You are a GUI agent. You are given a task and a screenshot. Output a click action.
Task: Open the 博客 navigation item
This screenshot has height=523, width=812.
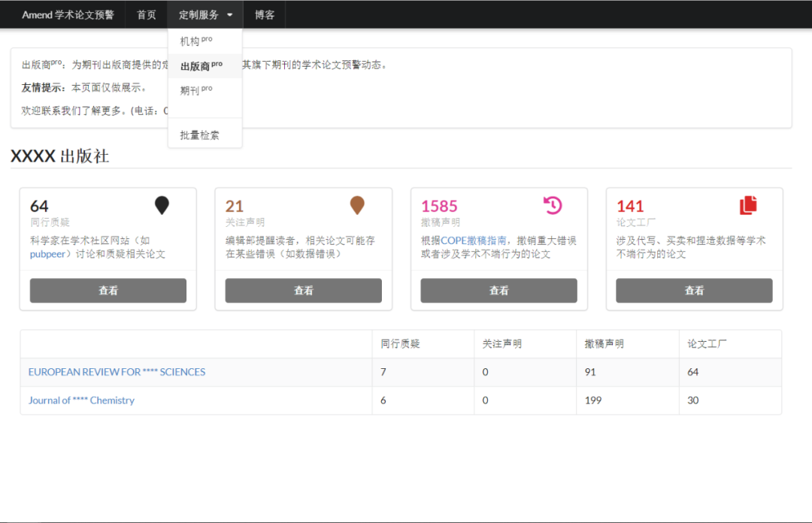(265, 15)
